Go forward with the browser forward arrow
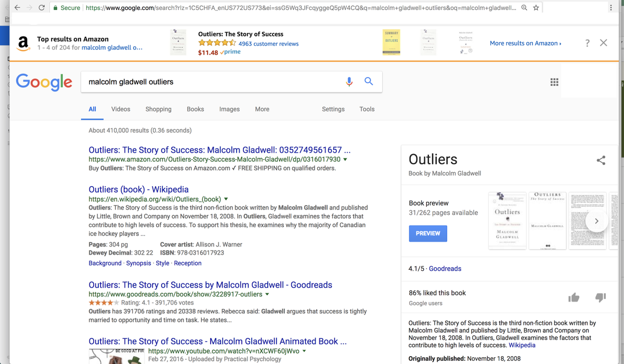This screenshot has height=364, width=624. [x=30, y=8]
